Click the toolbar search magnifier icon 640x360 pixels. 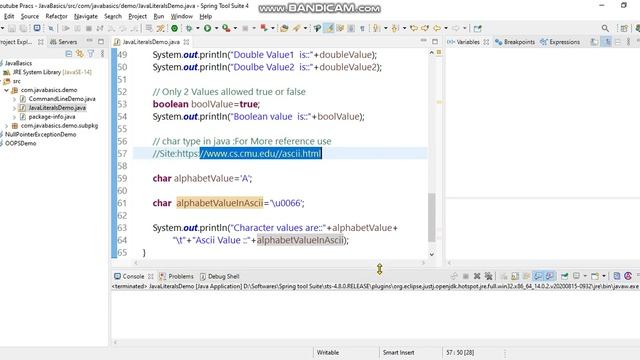[605, 28]
